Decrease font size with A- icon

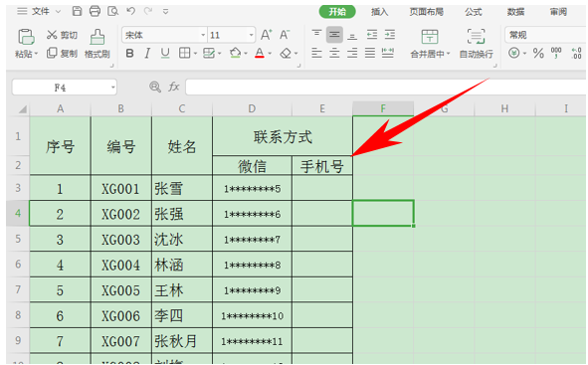click(x=285, y=35)
